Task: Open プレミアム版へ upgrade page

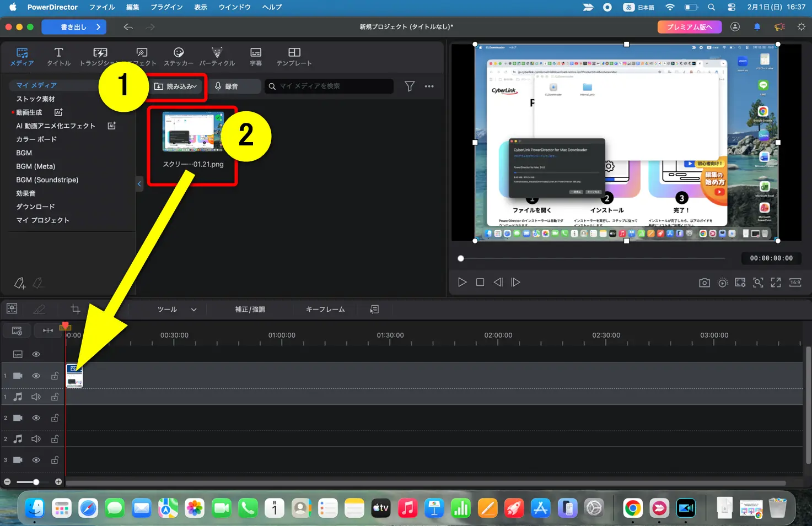Action: (689, 26)
